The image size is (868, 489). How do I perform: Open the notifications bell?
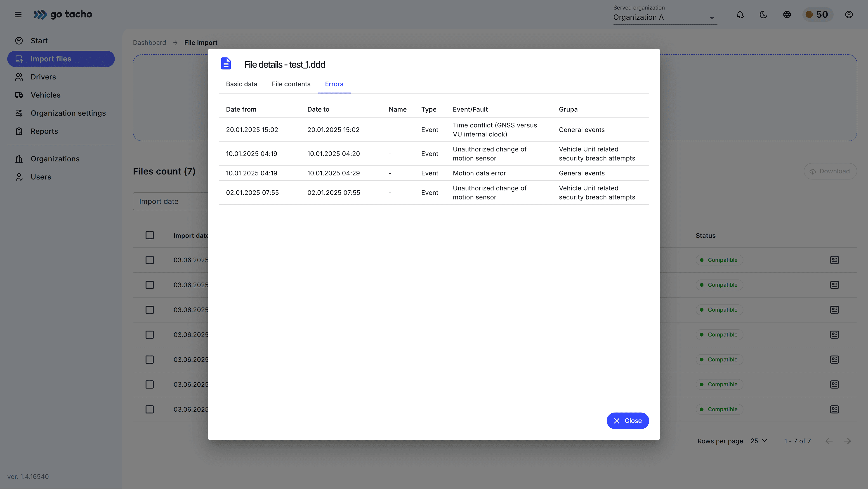tap(740, 14)
